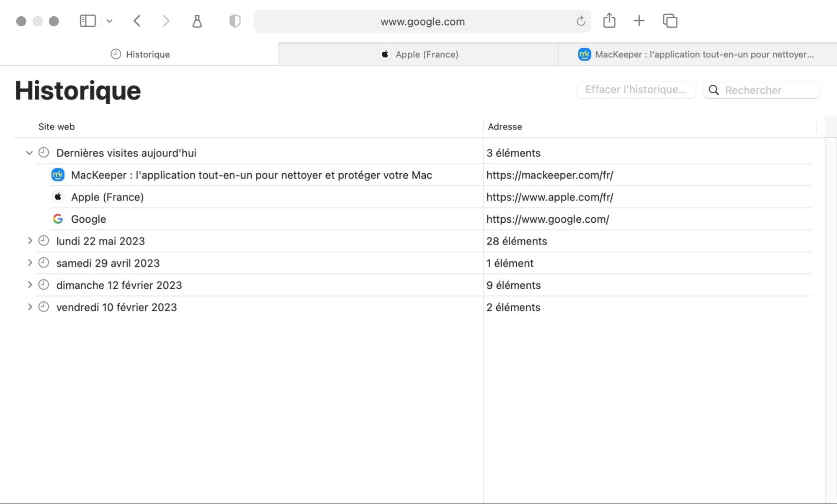
Task: Click the 3 éléments count
Action: [x=513, y=153]
